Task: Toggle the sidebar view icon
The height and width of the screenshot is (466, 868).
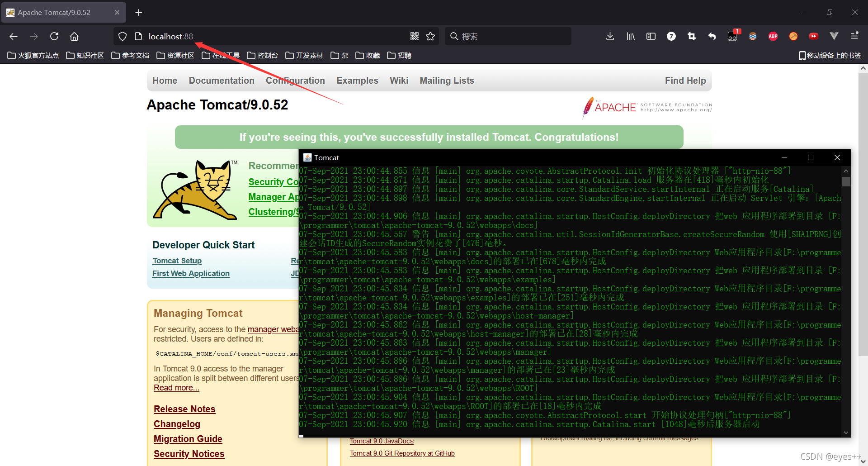Action: pos(651,36)
